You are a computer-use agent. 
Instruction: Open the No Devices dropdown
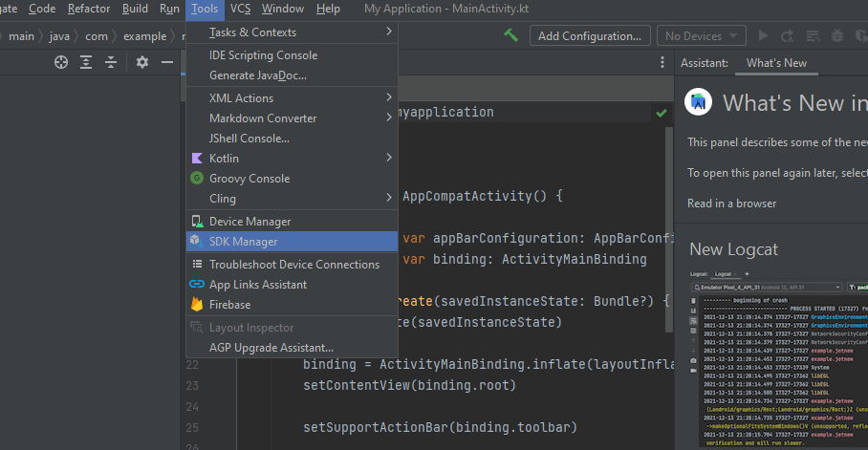(x=702, y=36)
